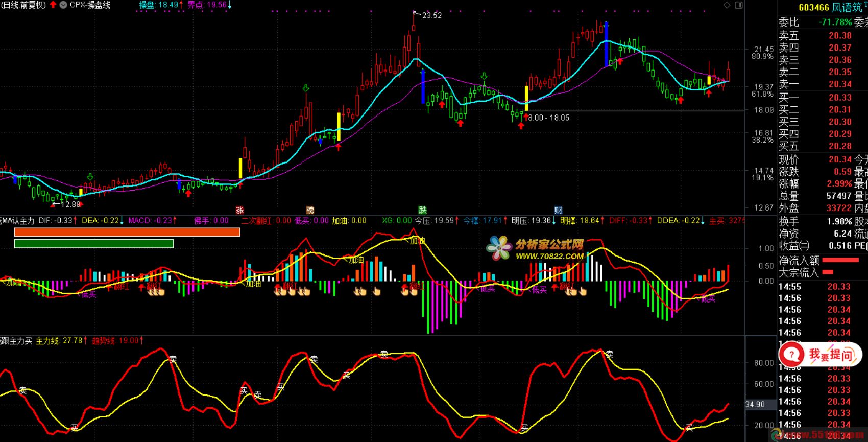Click the 净资 6.24 value
Viewport: 868px width, 442px height.
coord(843,234)
